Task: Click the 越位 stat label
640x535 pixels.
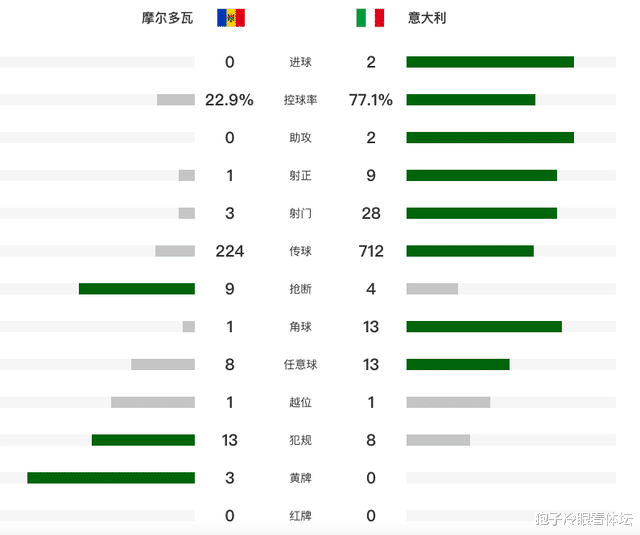Action: tap(300, 402)
